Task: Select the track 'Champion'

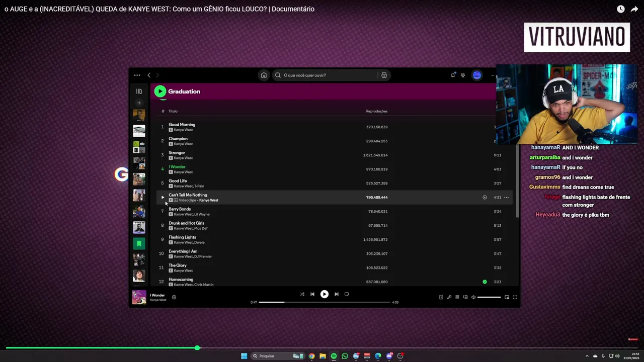Action: click(x=178, y=139)
